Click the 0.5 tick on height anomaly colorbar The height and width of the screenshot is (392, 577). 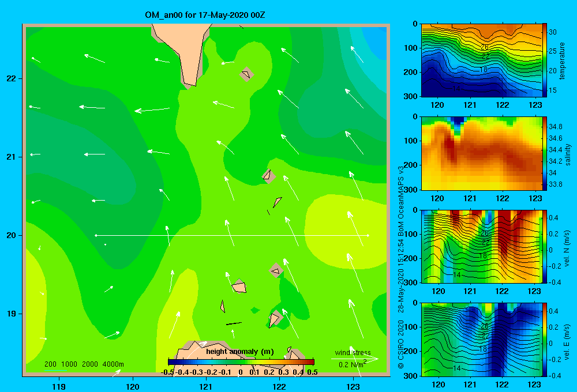[x=312, y=372]
